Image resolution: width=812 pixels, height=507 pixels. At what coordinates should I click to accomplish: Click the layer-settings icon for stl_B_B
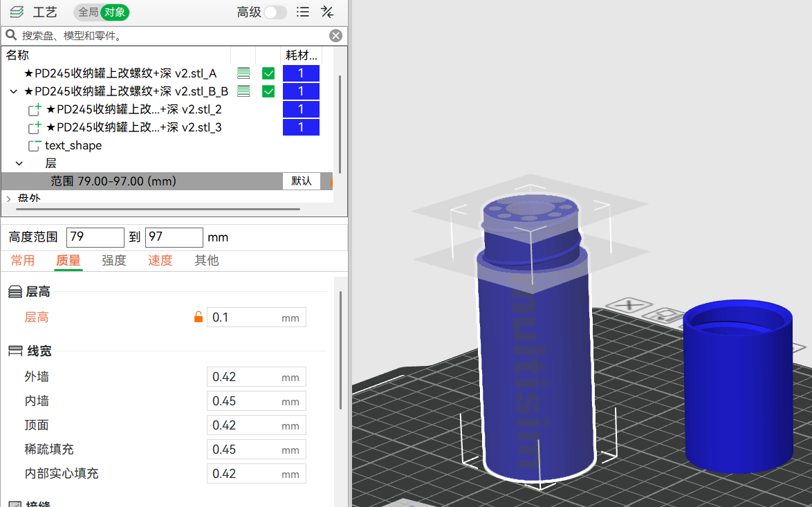pos(243,92)
